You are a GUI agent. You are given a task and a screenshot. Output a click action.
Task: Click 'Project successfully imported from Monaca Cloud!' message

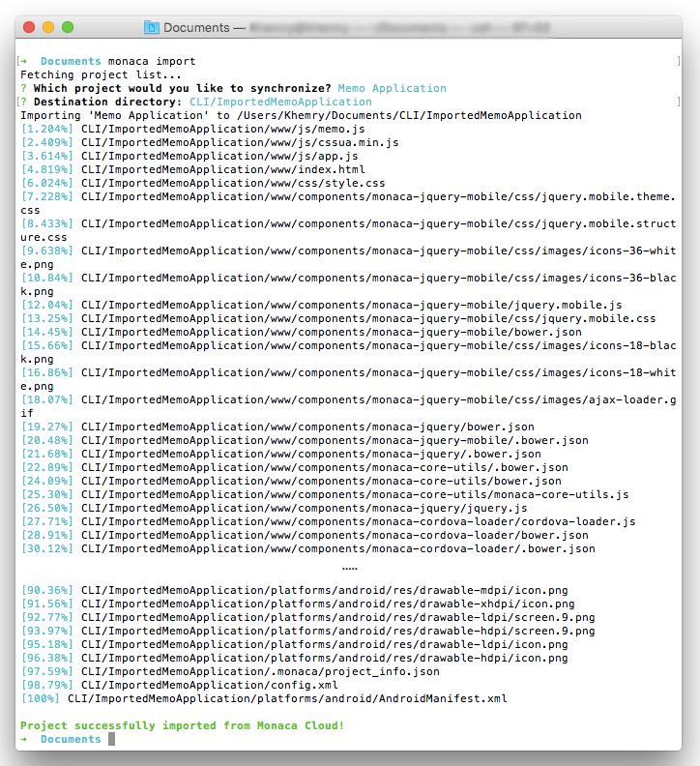pyautogui.click(x=182, y=725)
